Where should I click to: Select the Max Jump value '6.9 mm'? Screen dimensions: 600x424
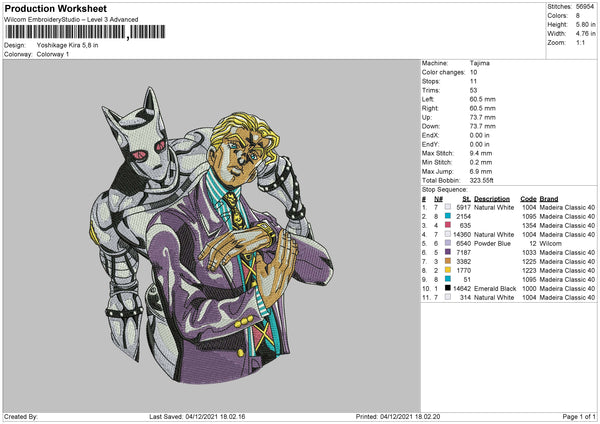[481, 171]
